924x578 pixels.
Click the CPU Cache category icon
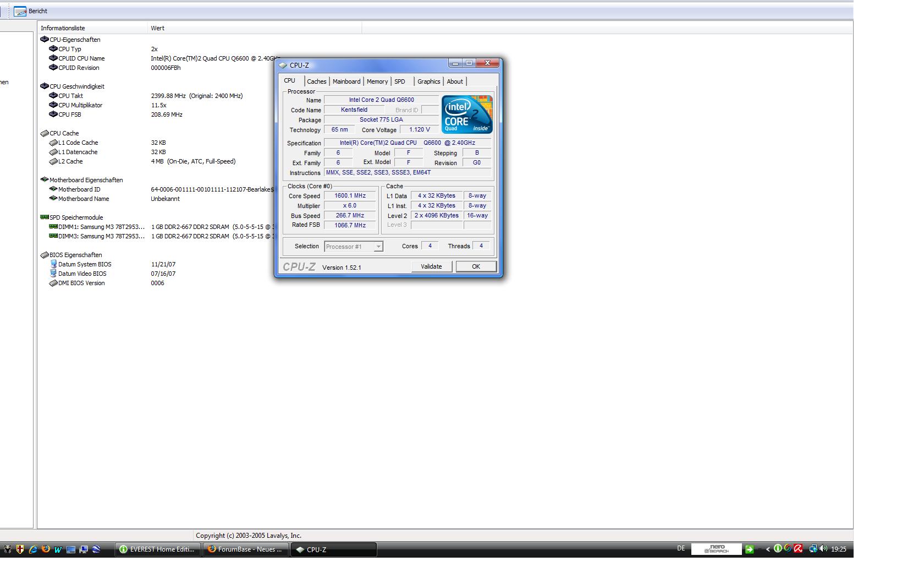pyautogui.click(x=45, y=133)
